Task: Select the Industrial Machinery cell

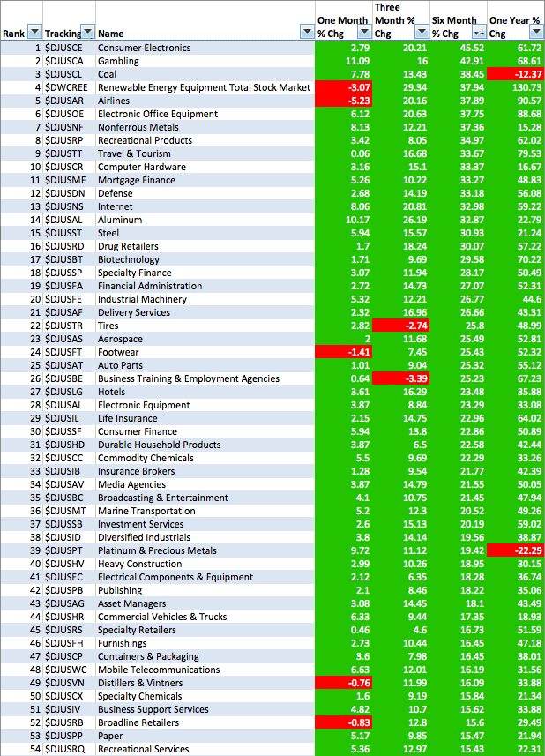Action: [x=205, y=299]
